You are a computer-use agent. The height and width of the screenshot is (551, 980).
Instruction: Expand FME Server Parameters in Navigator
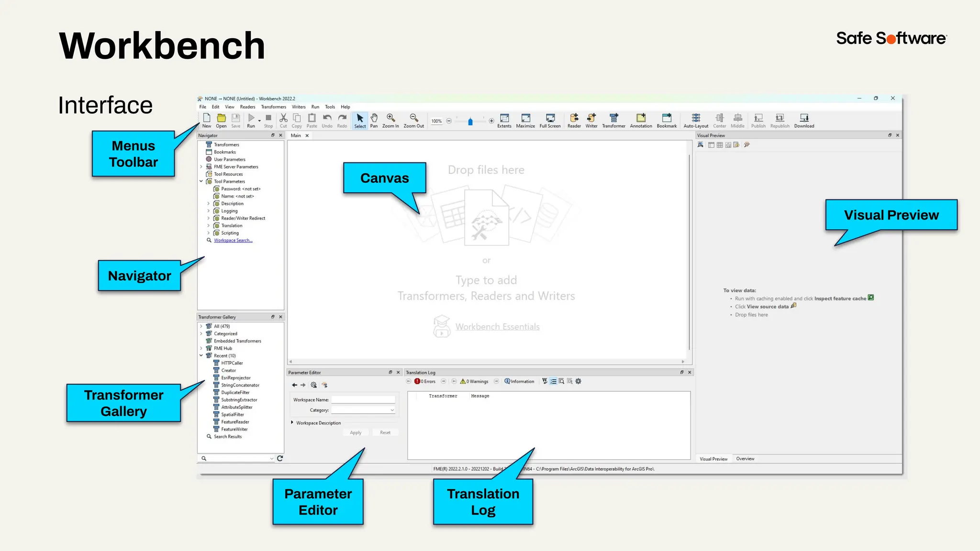click(x=201, y=167)
